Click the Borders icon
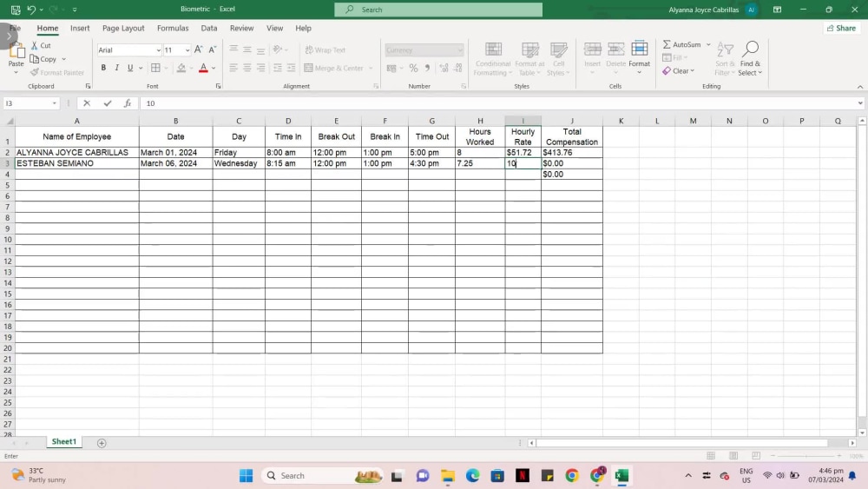The image size is (868, 489). tap(155, 68)
